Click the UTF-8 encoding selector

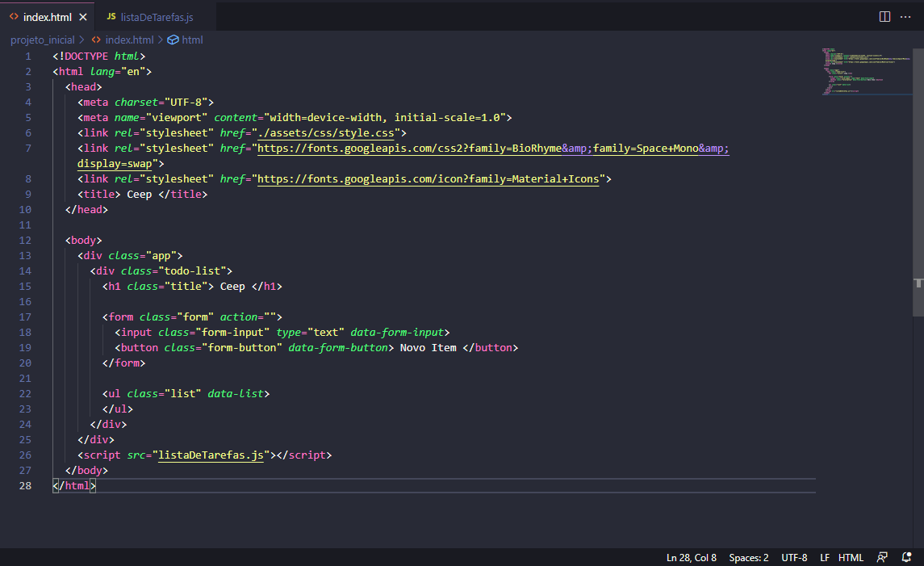point(794,558)
